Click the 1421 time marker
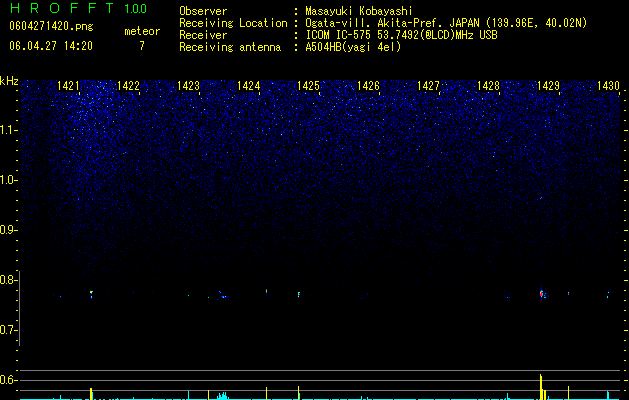Screen dimensions: 629x400 pos(69,85)
